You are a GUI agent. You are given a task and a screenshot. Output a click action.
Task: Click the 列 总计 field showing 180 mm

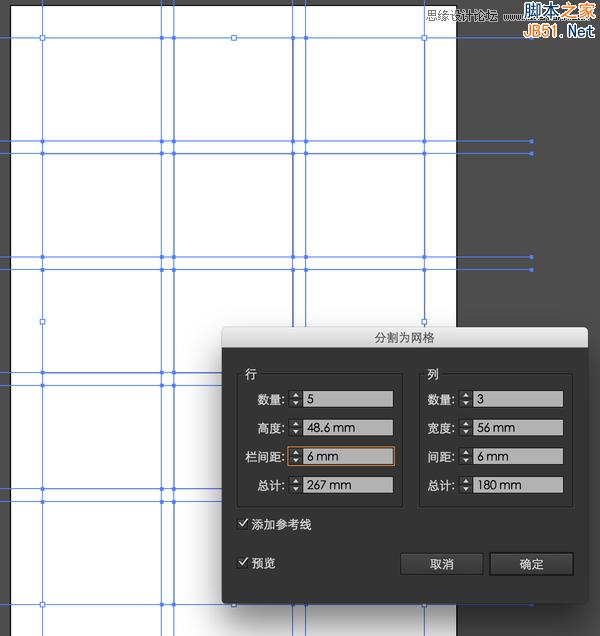pyautogui.click(x=518, y=485)
